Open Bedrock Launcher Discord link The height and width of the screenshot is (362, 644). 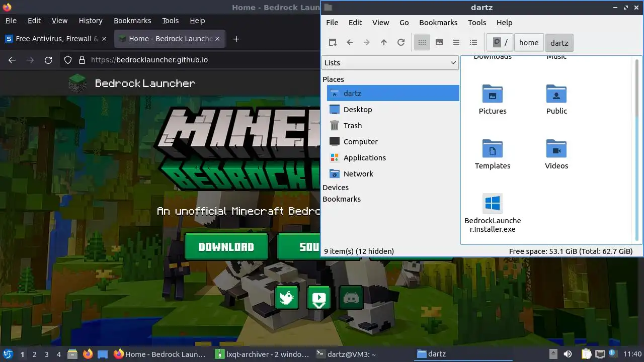coord(351,298)
